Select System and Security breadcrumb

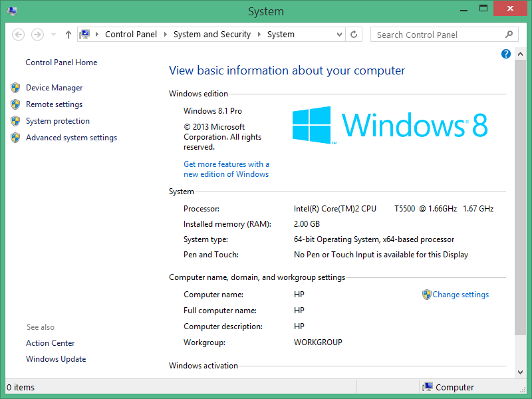coord(212,35)
